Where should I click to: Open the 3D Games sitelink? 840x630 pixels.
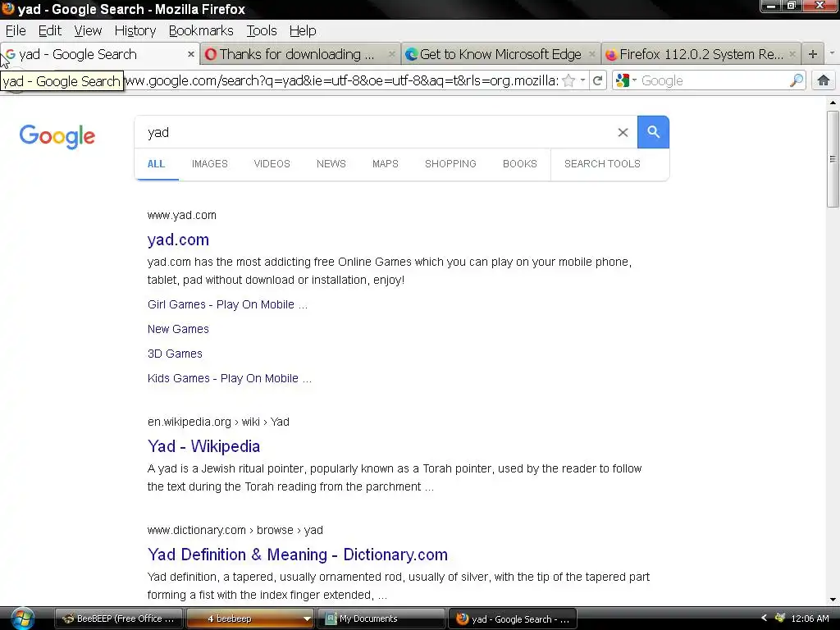point(175,354)
